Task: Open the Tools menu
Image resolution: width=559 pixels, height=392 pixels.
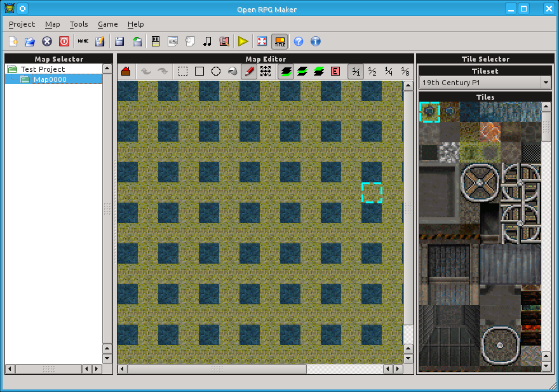Action: pyautogui.click(x=79, y=24)
